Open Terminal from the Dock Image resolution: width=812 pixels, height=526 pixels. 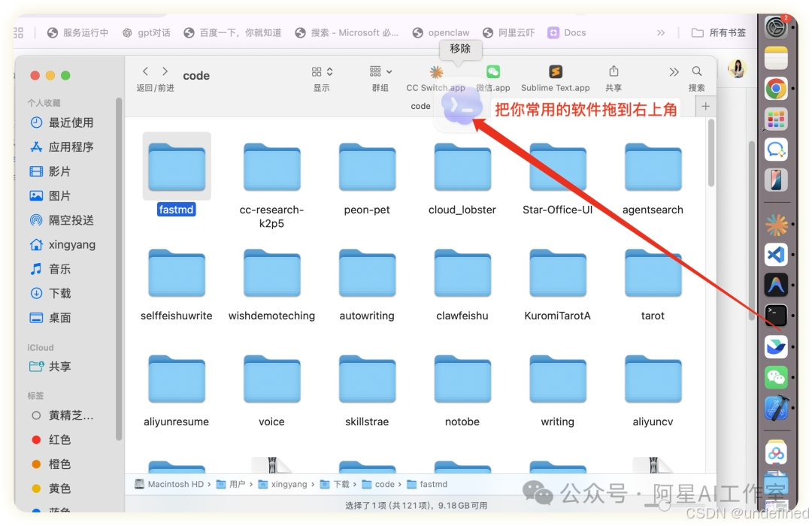pyautogui.click(x=776, y=316)
